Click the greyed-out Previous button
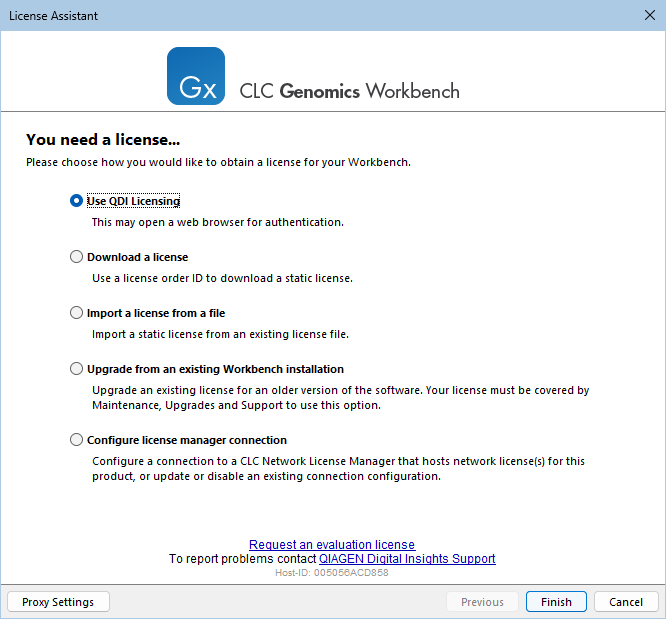Image resolution: width=667 pixels, height=620 pixels. click(482, 602)
